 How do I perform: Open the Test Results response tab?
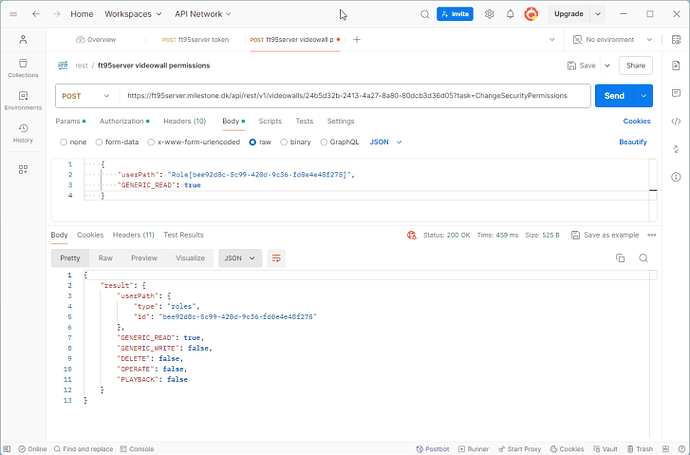point(183,235)
